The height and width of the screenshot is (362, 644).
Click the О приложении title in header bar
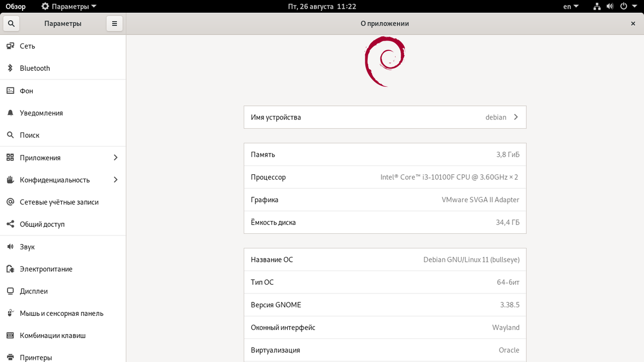coord(385,24)
